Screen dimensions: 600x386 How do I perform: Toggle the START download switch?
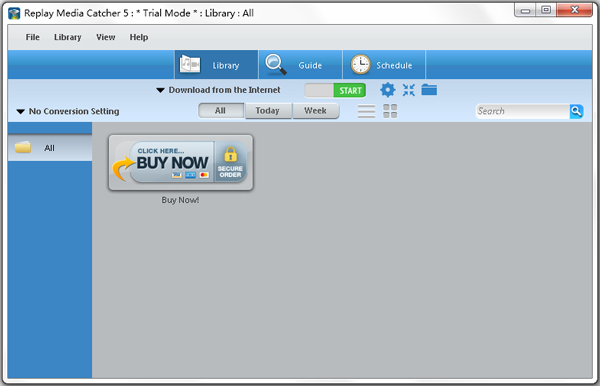pos(335,91)
